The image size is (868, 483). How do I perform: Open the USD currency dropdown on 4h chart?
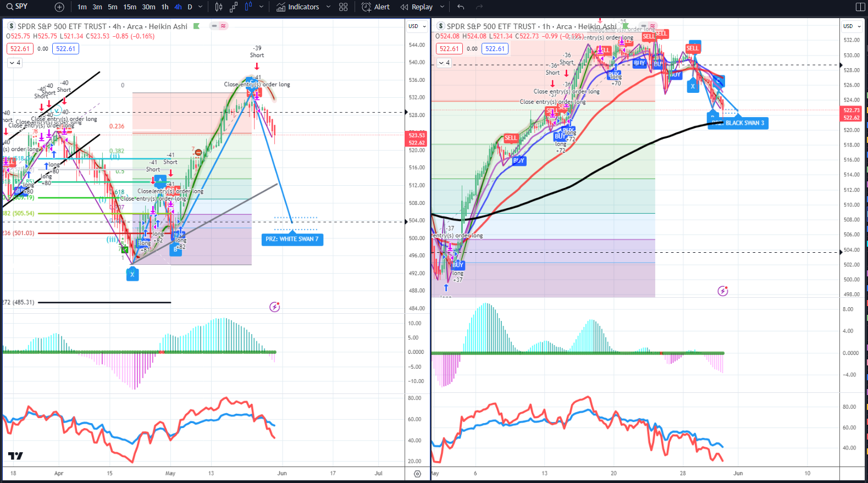417,26
